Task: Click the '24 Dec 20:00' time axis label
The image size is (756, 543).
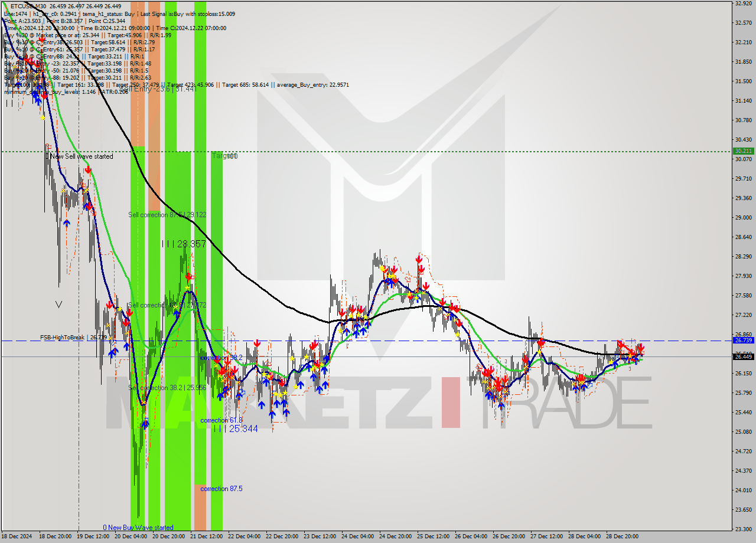Action: click(395, 537)
